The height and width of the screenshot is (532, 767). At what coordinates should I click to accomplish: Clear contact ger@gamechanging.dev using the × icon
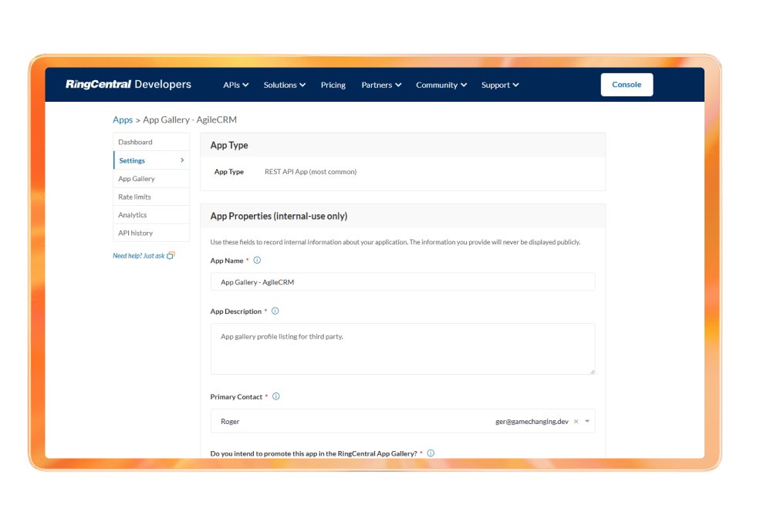click(576, 421)
